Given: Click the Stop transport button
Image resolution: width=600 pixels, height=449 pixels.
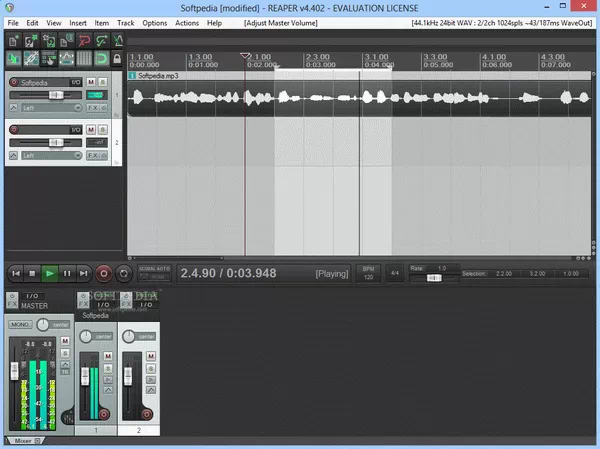Looking at the screenshot, I should coord(33,273).
